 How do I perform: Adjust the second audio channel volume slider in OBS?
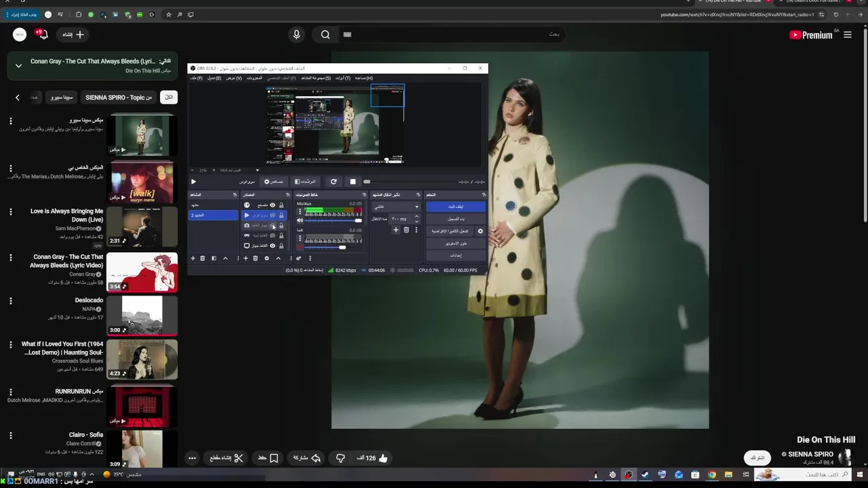pos(332,247)
